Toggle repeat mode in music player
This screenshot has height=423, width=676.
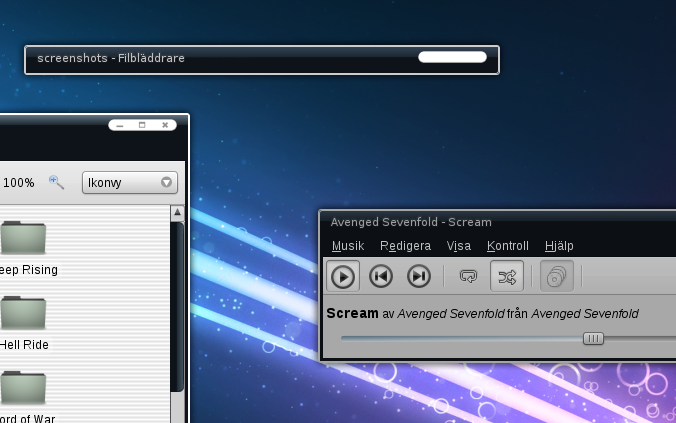coord(469,276)
